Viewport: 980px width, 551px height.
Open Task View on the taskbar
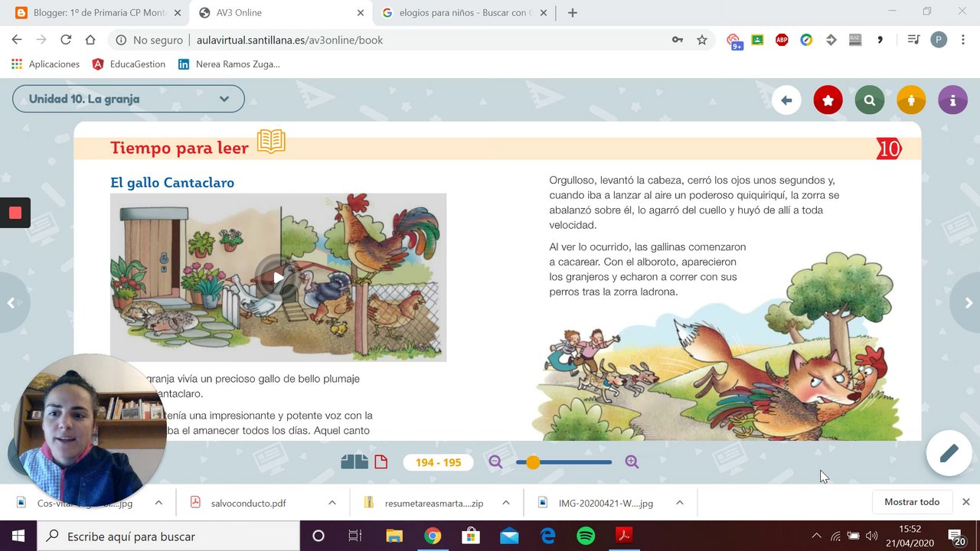point(355,536)
